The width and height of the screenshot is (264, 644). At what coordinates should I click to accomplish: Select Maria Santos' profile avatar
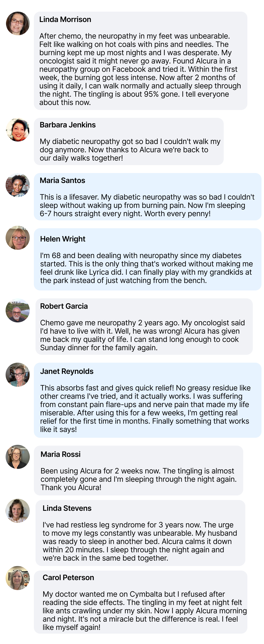18,185
